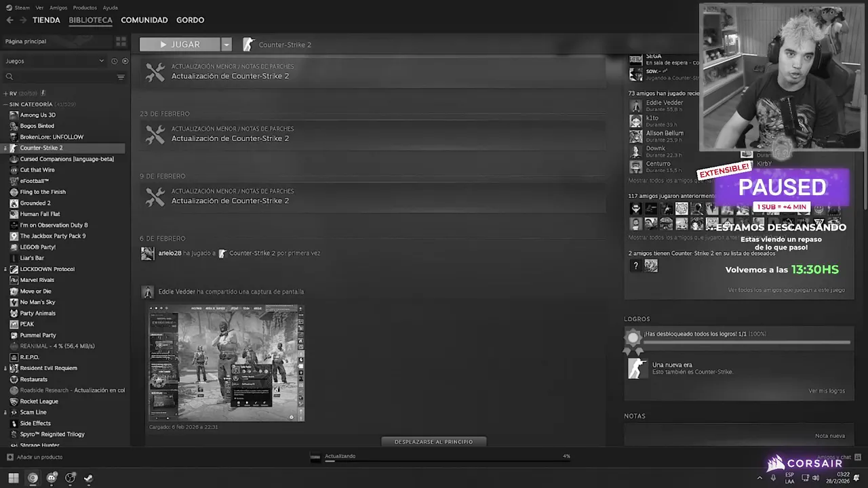
Task: Click the Rocket League game icon
Action: [x=14, y=401]
